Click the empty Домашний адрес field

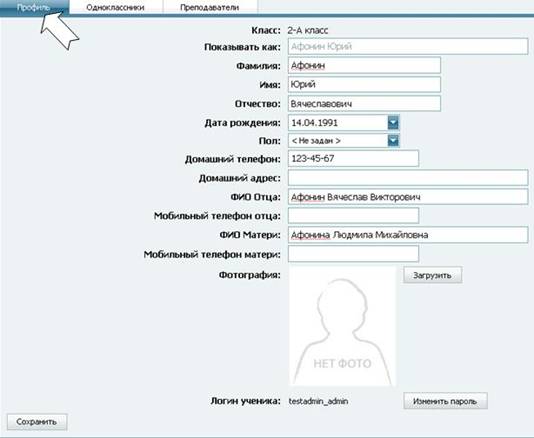[x=408, y=178]
